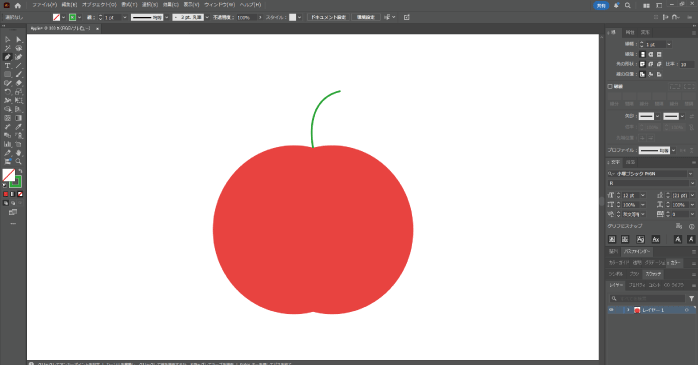This screenshot has height=365, width=698.
Task: Open the search icon at top right
Action: (628, 5)
